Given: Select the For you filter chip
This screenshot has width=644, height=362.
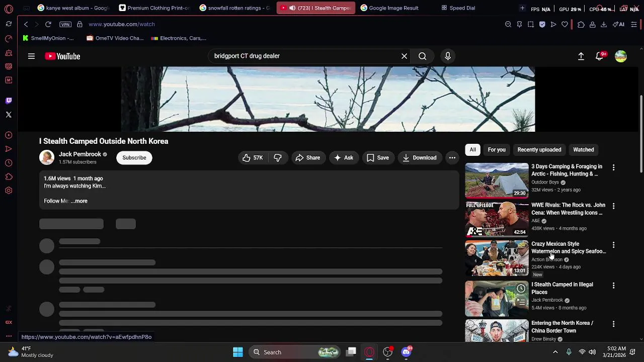Looking at the screenshot, I should (497, 150).
